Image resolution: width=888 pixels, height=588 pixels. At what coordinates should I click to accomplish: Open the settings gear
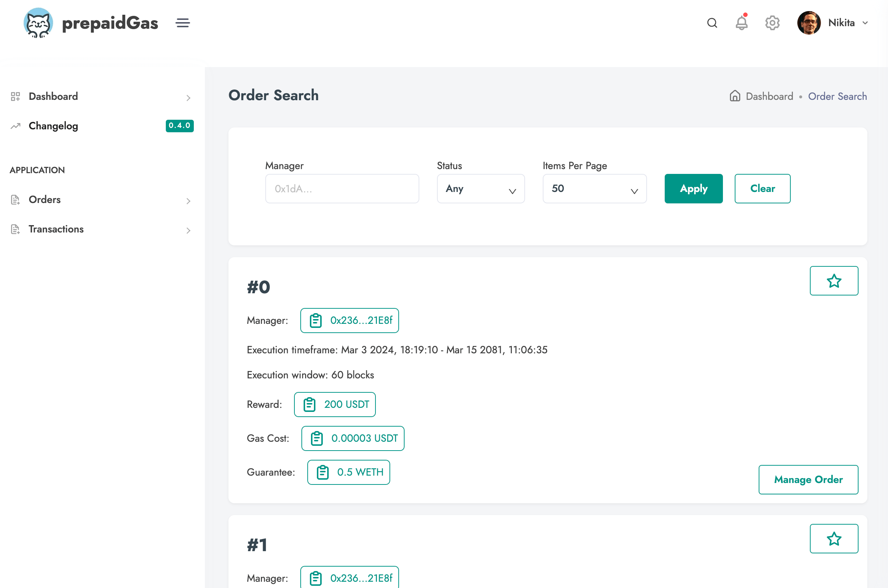772,23
